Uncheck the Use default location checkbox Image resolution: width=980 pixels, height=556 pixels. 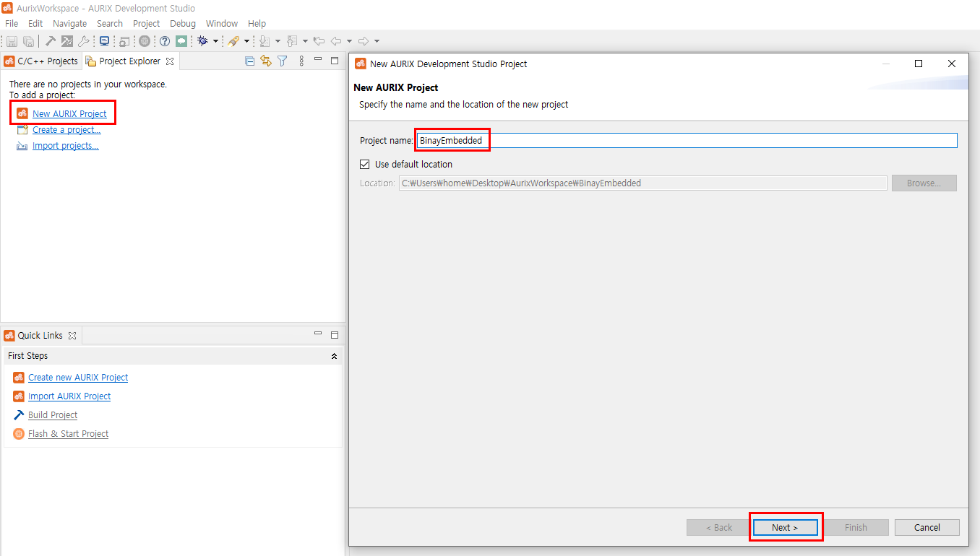365,164
